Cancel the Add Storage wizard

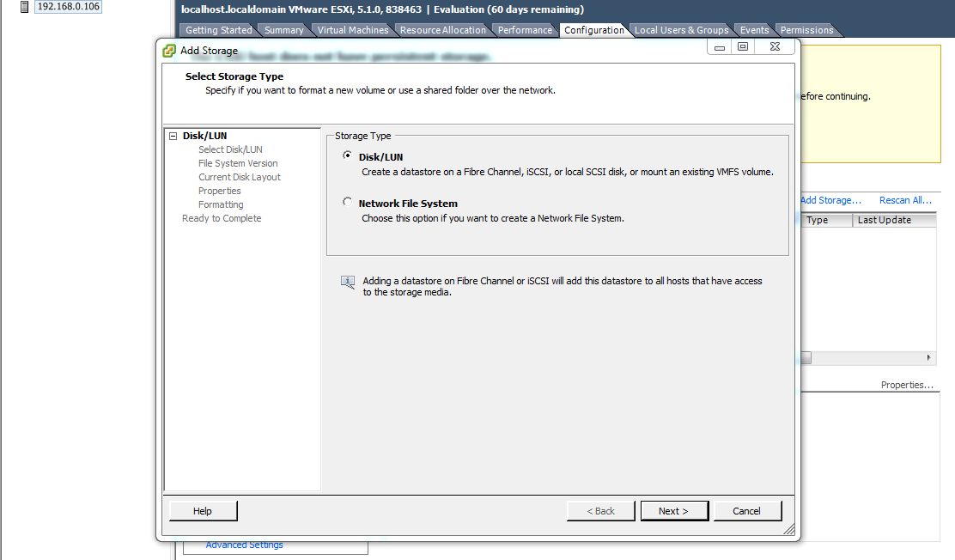pyautogui.click(x=746, y=511)
